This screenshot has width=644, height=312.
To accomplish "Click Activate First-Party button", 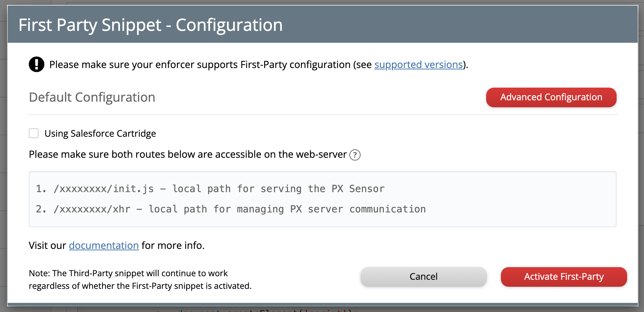I will point(564,277).
